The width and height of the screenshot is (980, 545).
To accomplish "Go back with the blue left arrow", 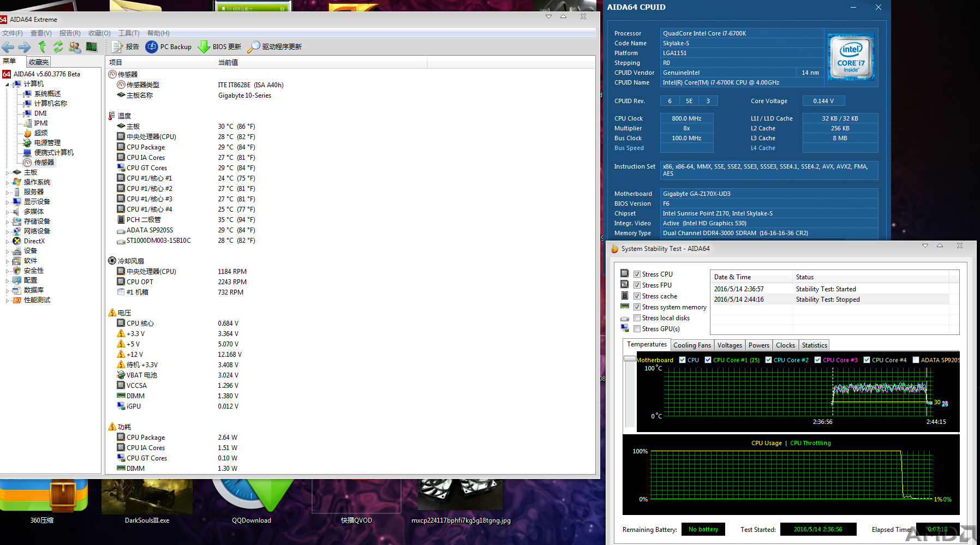I will point(8,47).
